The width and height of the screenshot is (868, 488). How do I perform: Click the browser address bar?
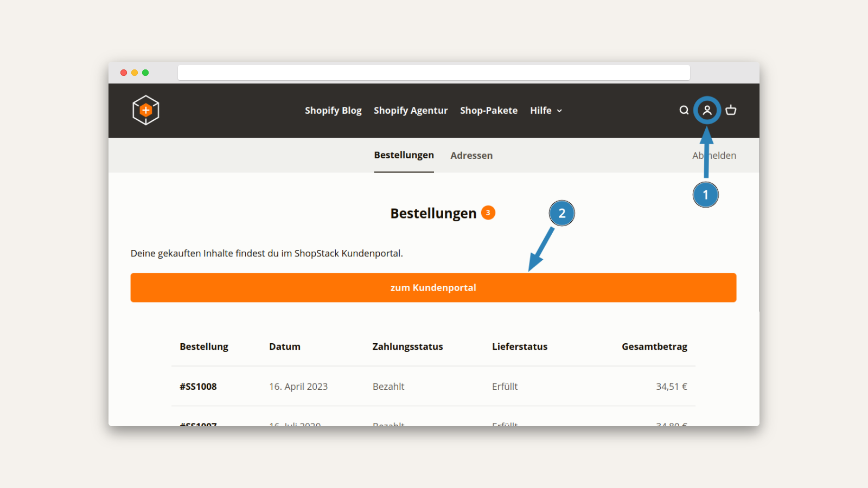[433, 73]
